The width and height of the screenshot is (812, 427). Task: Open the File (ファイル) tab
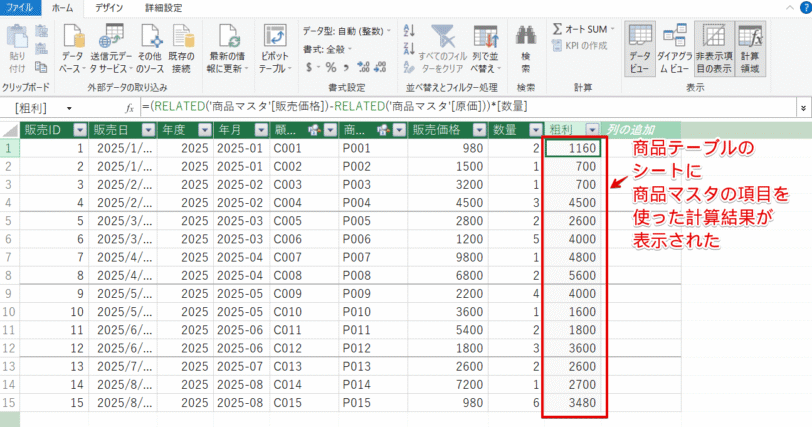pos(20,8)
